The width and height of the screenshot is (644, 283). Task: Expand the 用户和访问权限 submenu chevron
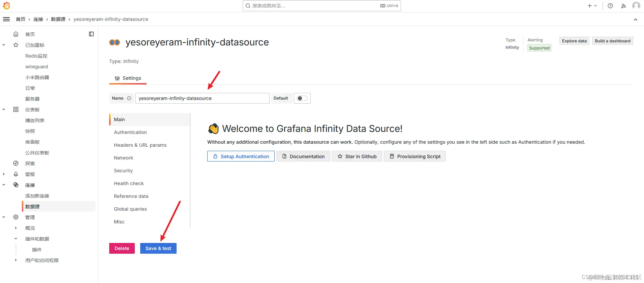(x=16, y=260)
